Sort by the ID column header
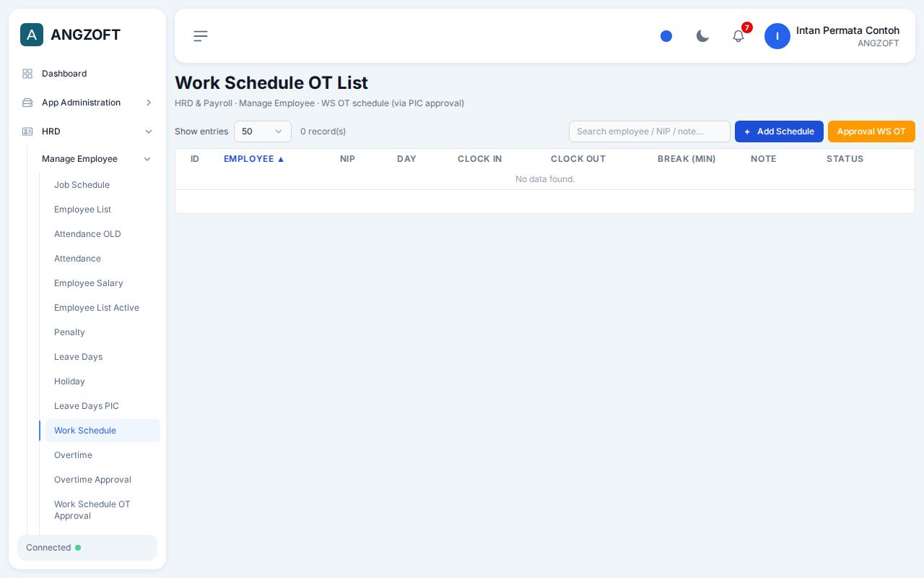 tap(195, 159)
